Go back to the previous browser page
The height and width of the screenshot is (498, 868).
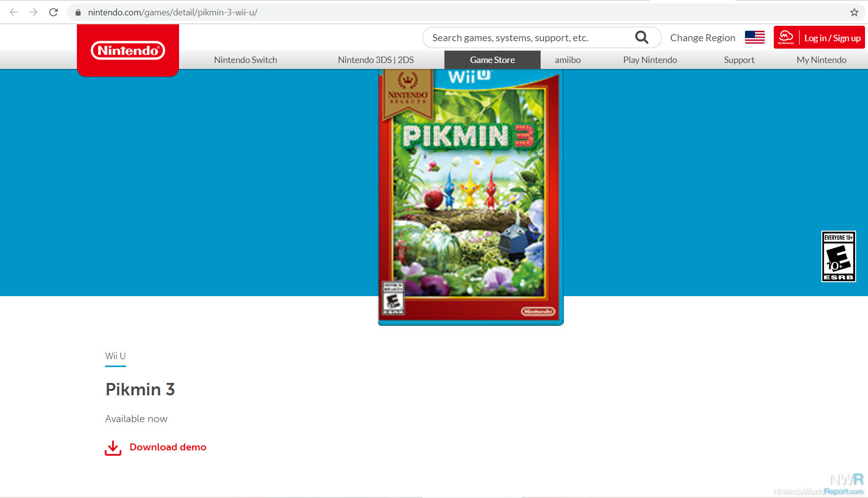pos(13,12)
